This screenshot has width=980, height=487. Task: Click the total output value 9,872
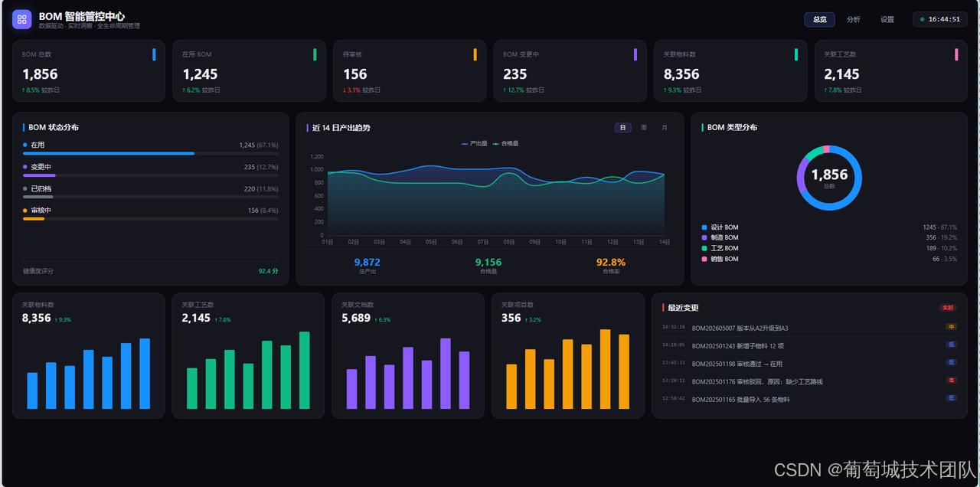[367, 263]
